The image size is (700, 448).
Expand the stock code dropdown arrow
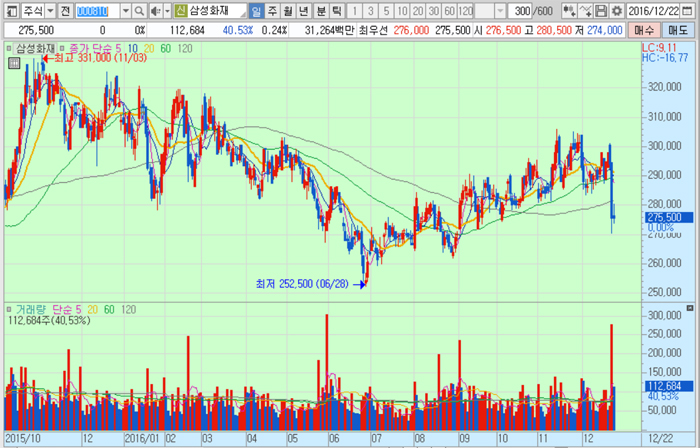(126, 10)
